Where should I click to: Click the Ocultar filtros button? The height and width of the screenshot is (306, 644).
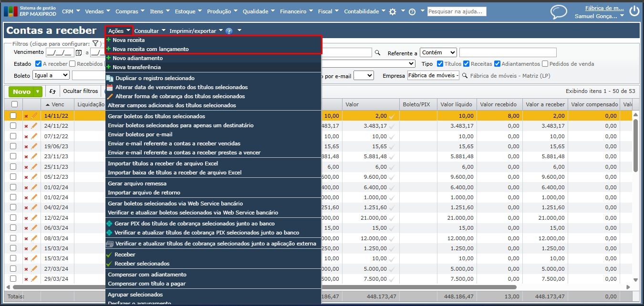click(x=80, y=91)
